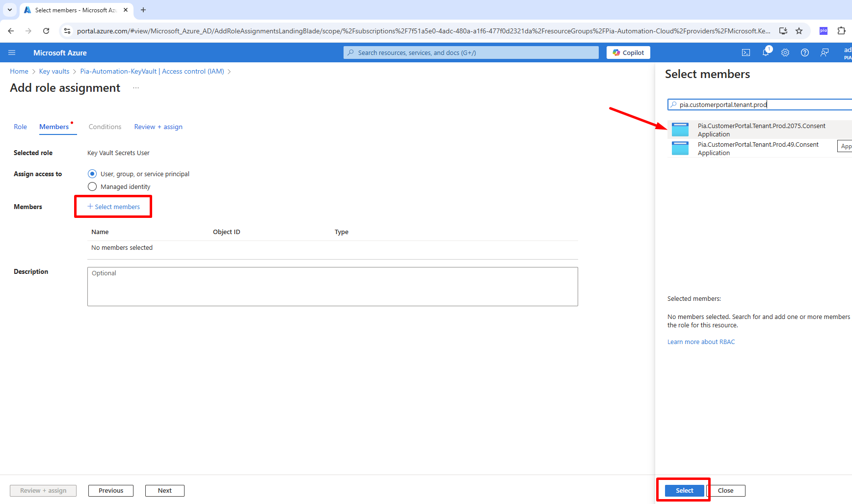Click in the Description optional text box
852x504 pixels.
click(x=333, y=287)
